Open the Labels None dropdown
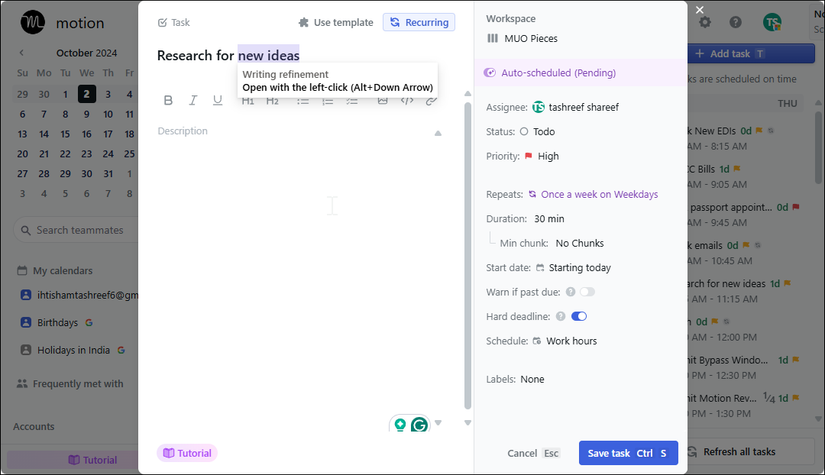 (x=532, y=379)
